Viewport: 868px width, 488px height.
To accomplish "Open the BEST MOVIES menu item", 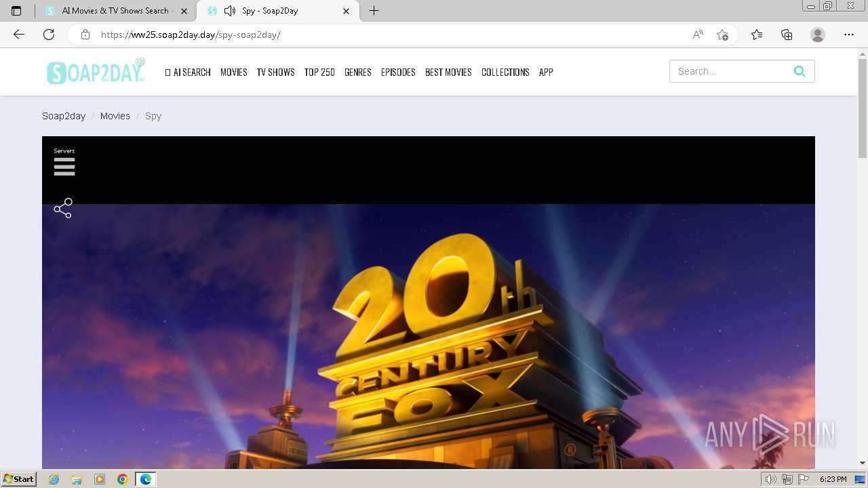I will point(448,72).
